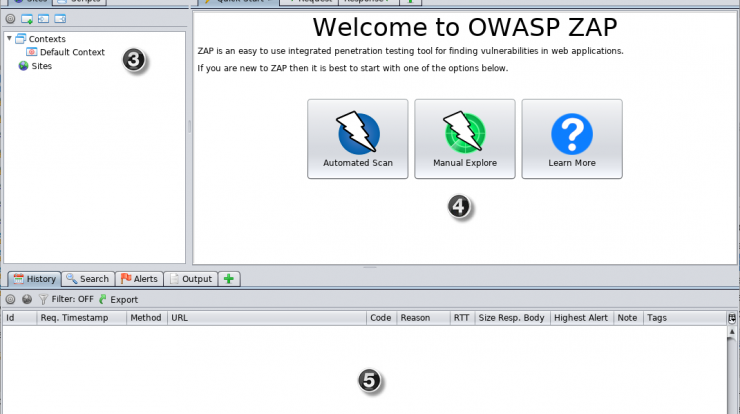Click the RTT column header
The width and height of the screenshot is (740, 414).
[462, 318]
